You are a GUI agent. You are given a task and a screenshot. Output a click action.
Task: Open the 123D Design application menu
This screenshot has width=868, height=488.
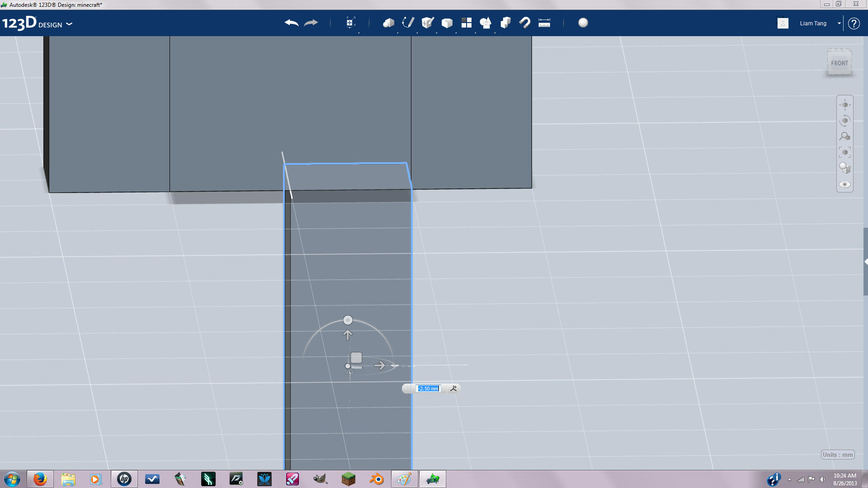[37, 23]
